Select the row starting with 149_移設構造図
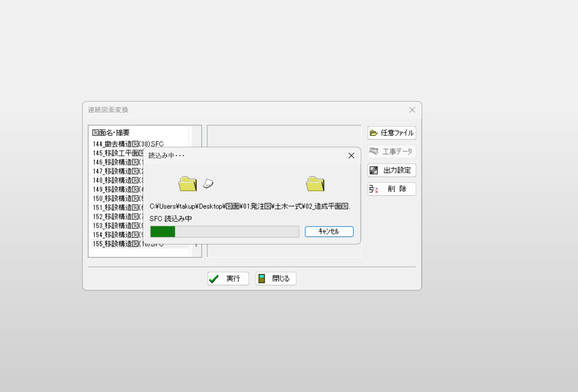The image size is (578, 392). click(117, 189)
